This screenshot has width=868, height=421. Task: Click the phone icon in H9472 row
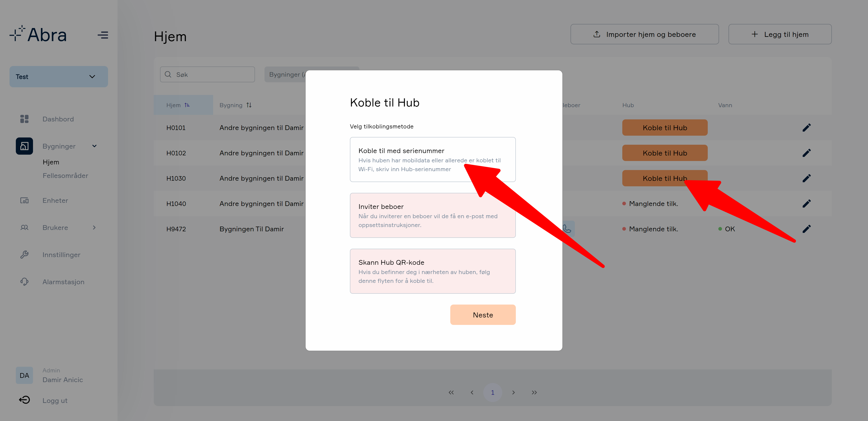pos(567,229)
